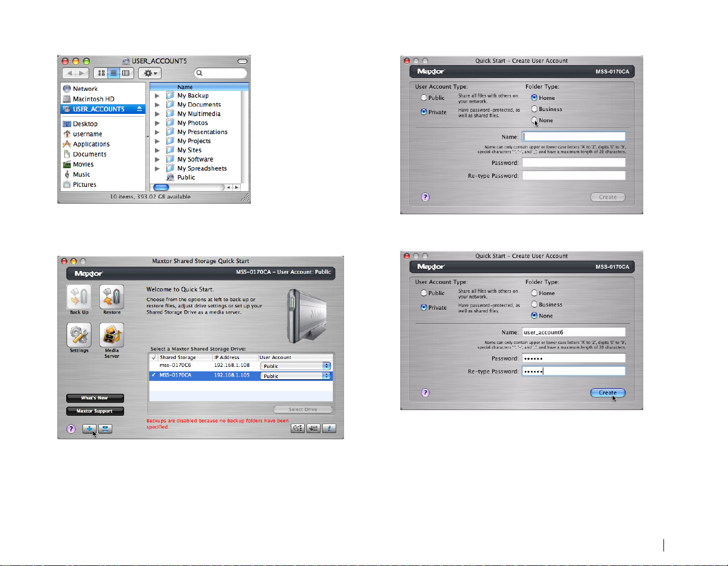
Task: Select Private account type in the blank-name dialog
Action: 424,112
